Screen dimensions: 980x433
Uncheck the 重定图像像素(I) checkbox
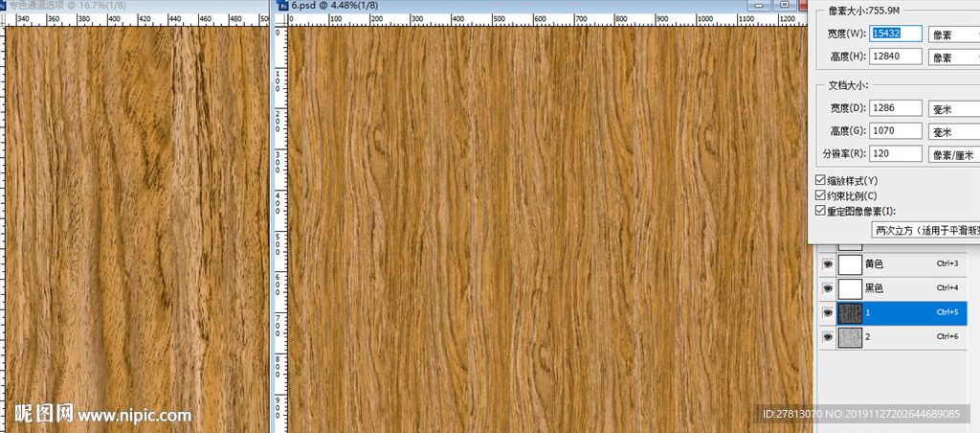820,211
